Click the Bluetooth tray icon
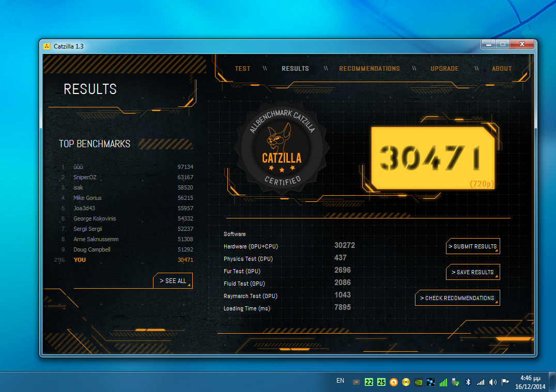This screenshot has width=556, height=392. click(468, 382)
